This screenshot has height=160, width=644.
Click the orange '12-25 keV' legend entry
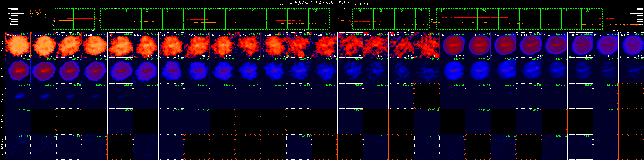point(36,12)
